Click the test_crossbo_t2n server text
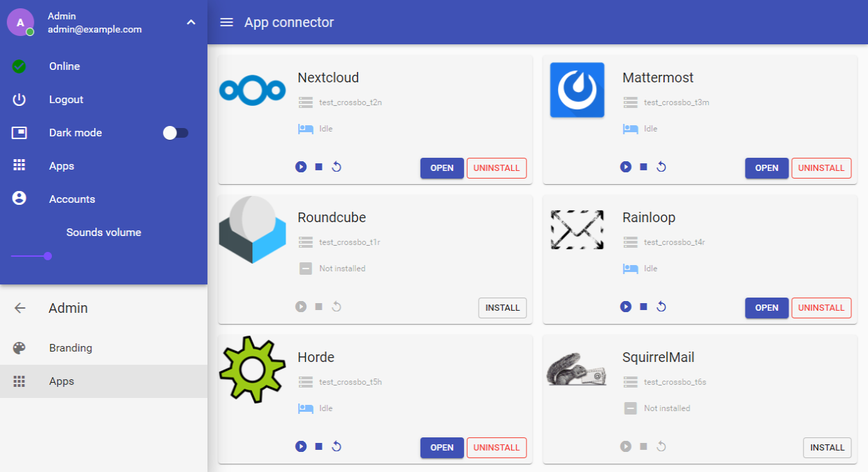The width and height of the screenshot is (868, 472). coord(351,102)
